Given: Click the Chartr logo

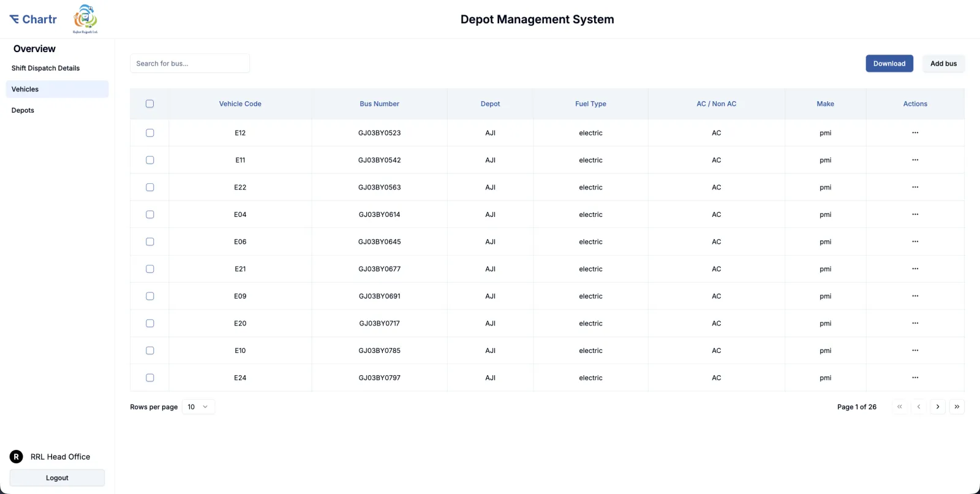Looking at the screenshot, I should point(33,19).
